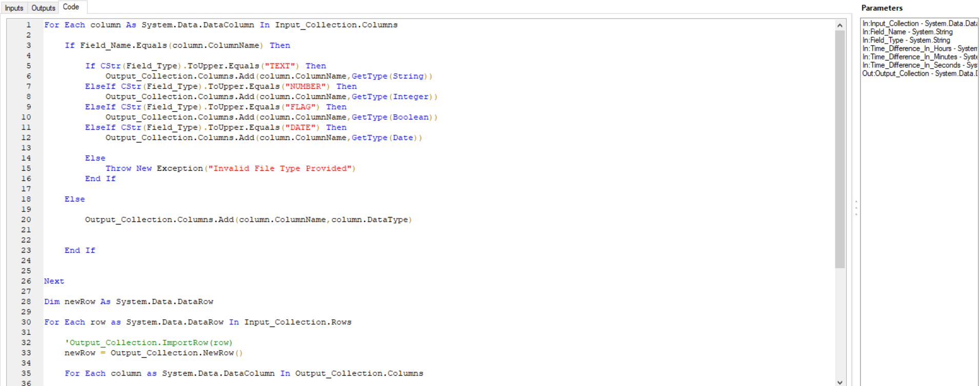Click the "NUMBER" string literal in code
This screenshot has width=980, height=386.
tap(305, 86)
